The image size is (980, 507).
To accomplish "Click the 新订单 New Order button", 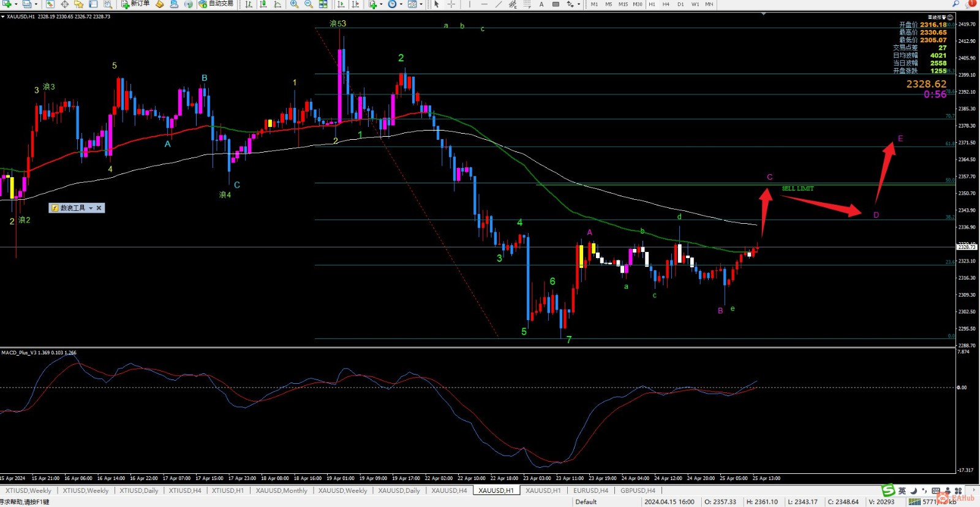I will (x=135, y=4).
